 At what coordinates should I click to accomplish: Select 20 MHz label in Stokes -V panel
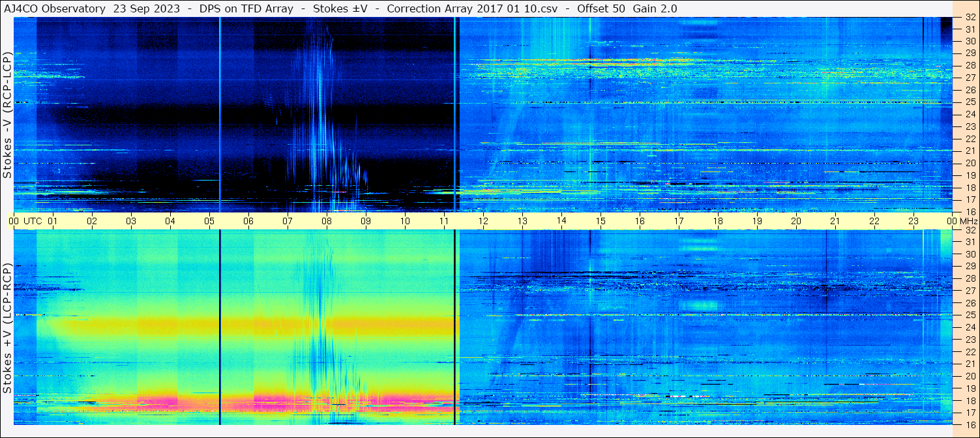tap(970, 163)
